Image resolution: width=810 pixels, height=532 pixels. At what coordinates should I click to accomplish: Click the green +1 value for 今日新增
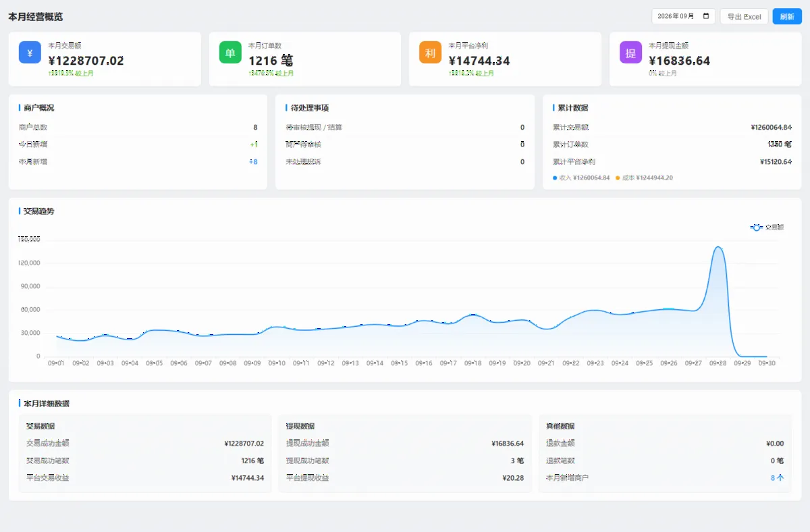pyautogui.click(x=254, y=144)
